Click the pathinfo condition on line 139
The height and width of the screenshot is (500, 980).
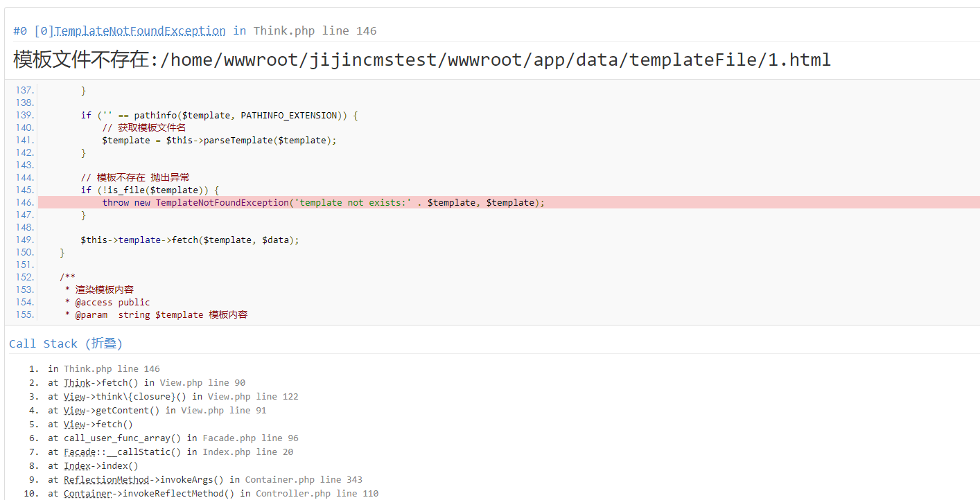click(218, 115)
